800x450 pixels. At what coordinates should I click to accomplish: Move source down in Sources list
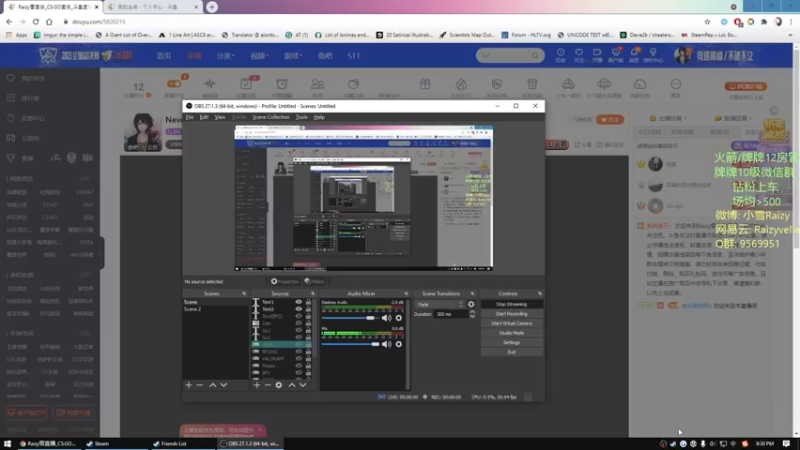pyautogui.click(x=303, y=385)
